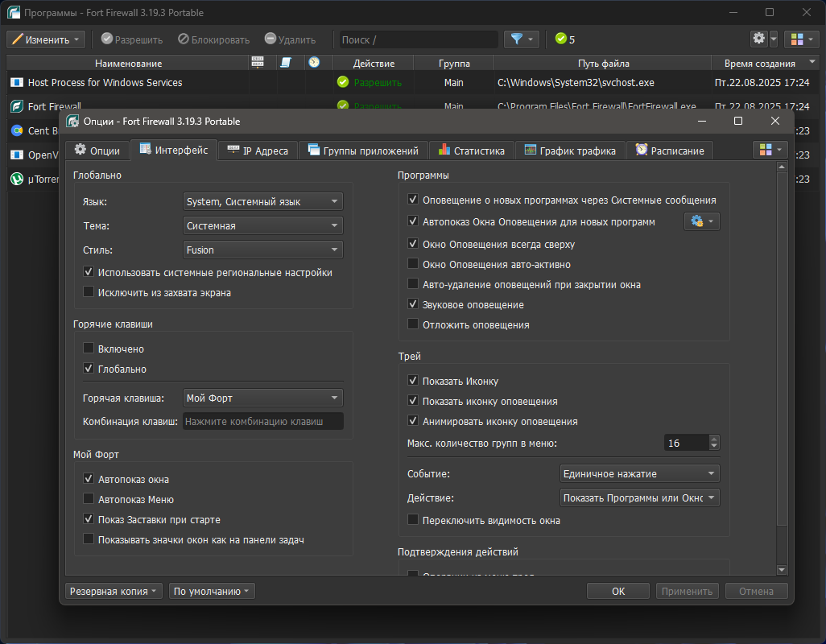Click the IP Адреса tab icon

[x=233, y=150]
